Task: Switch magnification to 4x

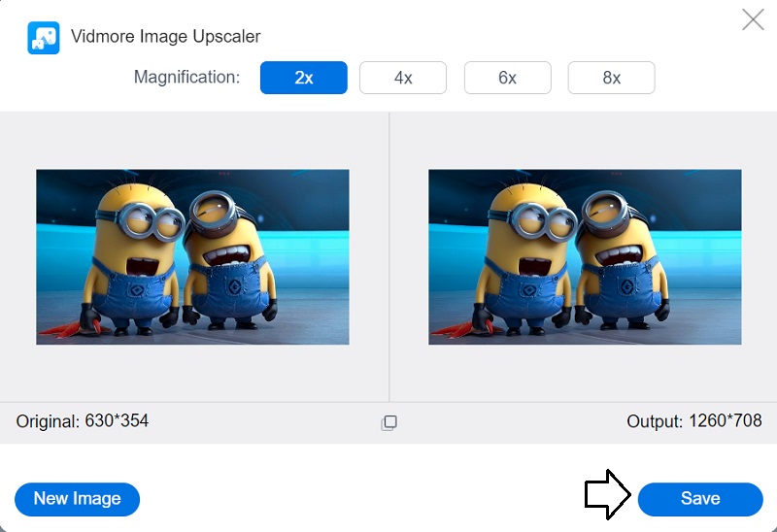Action: (x=403, y=78)
